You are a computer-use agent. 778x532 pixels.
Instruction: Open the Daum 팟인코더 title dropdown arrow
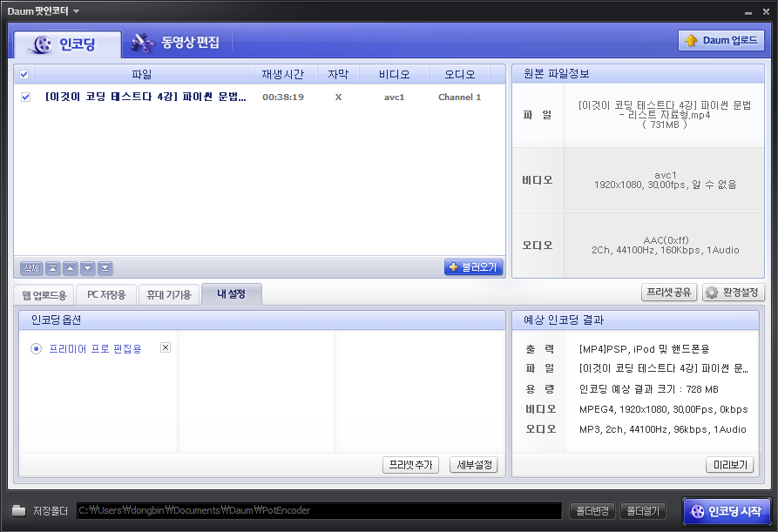[76, 11]
